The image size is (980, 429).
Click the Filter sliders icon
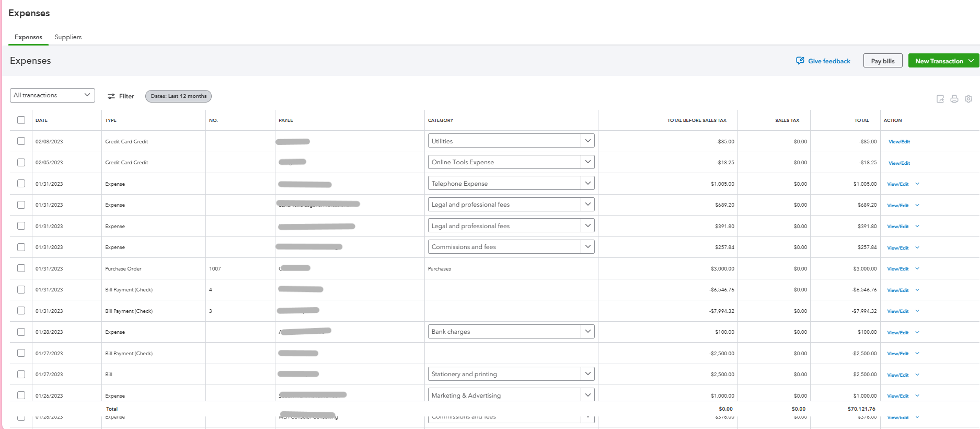coord(111,96)
